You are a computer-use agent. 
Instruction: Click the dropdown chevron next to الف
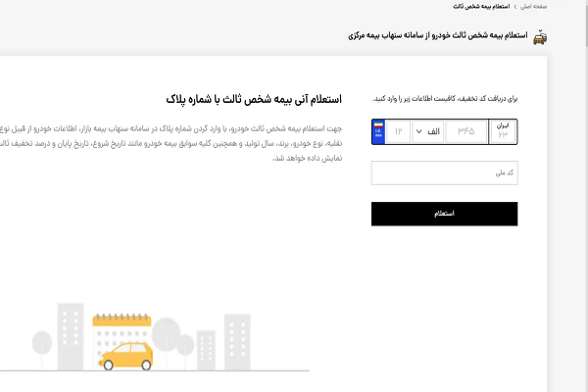(x=419, y=131)
